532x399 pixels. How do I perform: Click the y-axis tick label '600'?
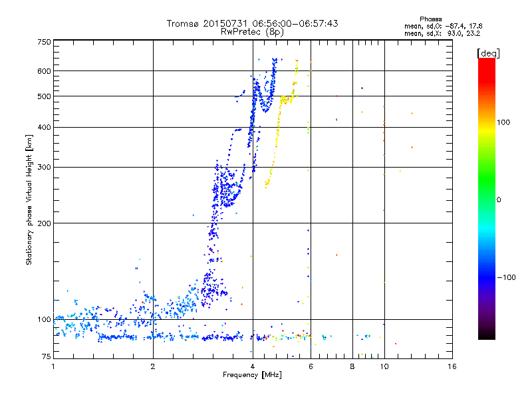pos(45,71)
